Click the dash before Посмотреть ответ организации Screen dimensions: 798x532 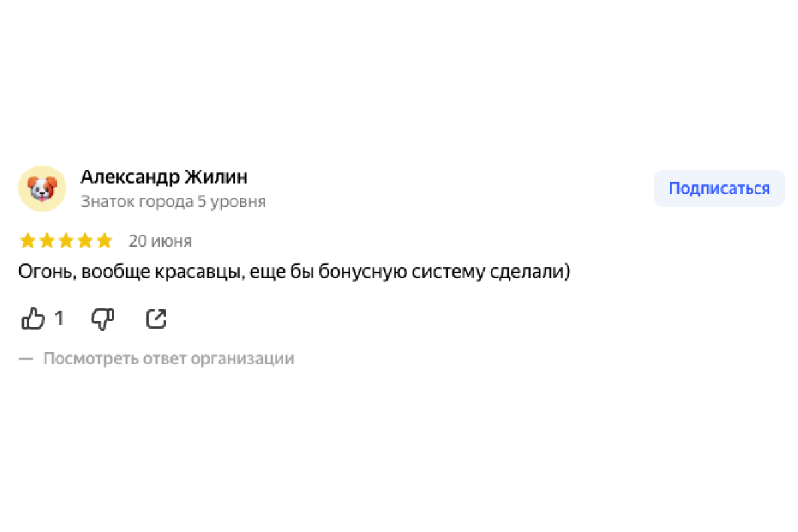[26, 359]
